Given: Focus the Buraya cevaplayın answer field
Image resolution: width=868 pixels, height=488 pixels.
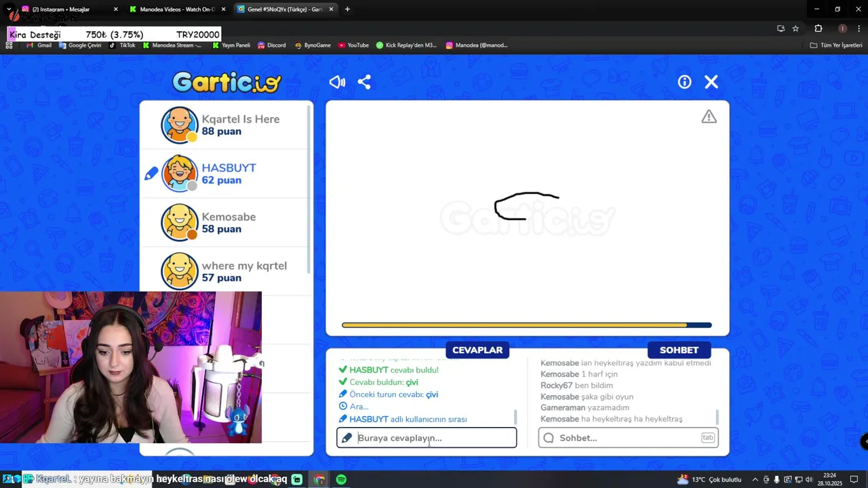Looking at the screenshot, I should (x=427, y=438).
